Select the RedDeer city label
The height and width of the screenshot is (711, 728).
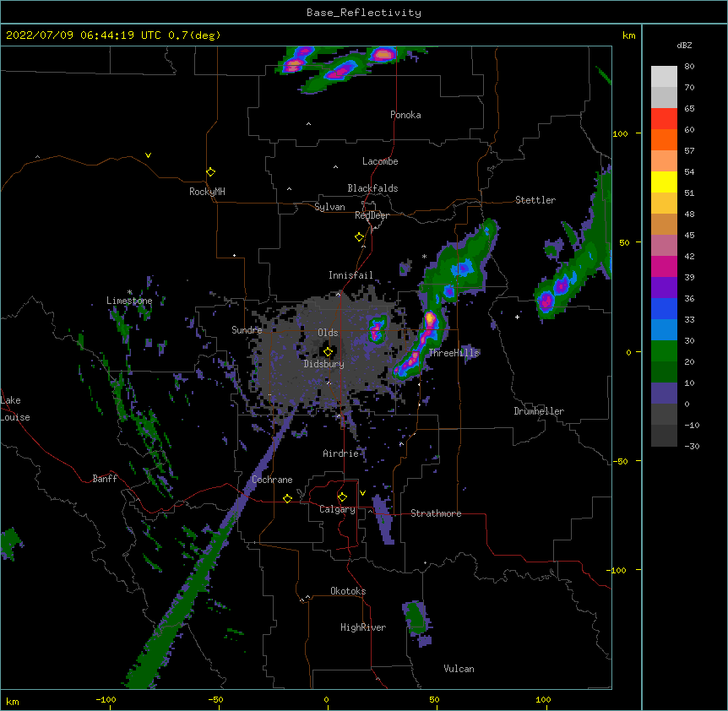point(372,215)
